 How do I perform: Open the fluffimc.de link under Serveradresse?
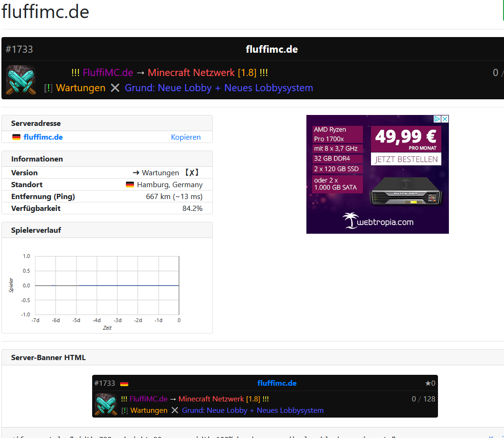pos(43,137)
